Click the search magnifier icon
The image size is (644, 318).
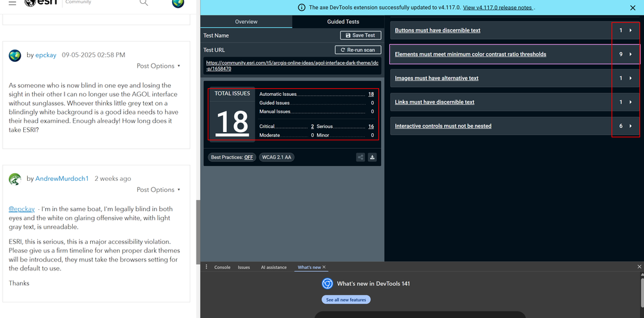point(144,3)
